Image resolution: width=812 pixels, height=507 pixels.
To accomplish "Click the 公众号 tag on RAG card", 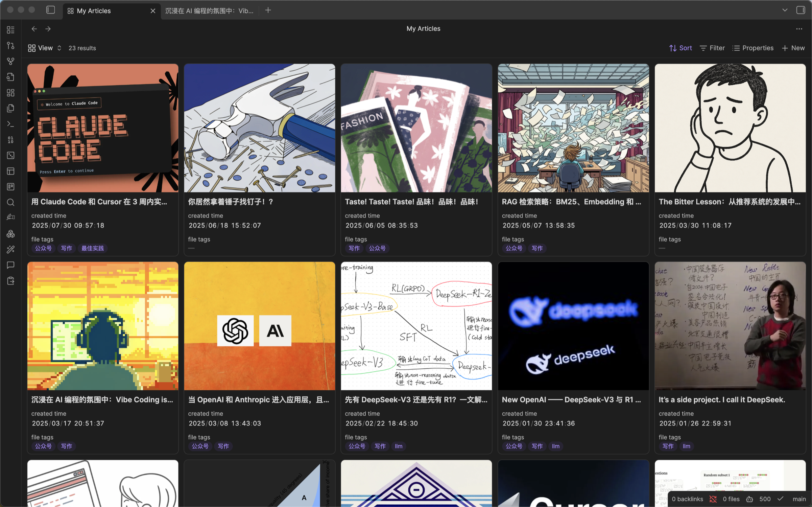I will 514,248.
